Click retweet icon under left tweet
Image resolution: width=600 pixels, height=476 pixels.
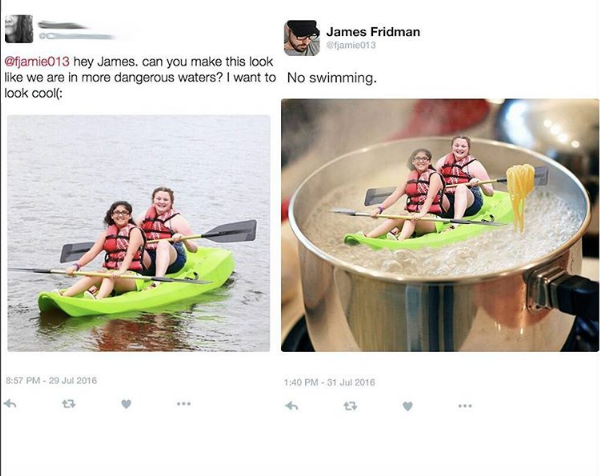coord(69,403)
